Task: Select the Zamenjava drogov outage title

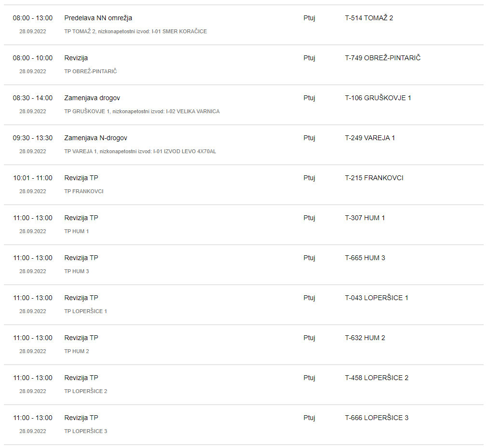Action: [x=92, y=98]
